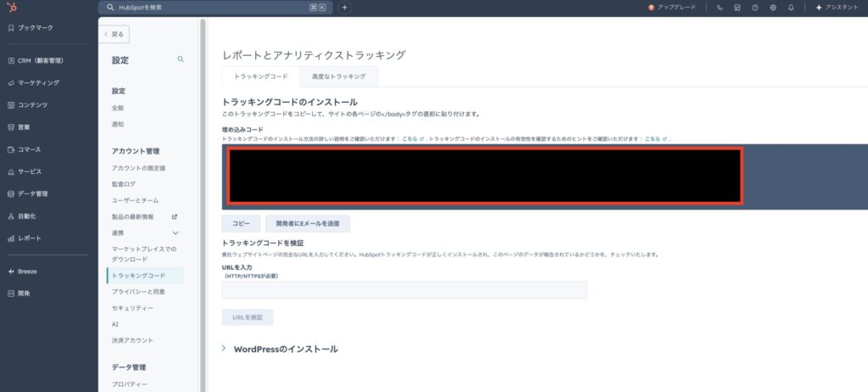Expand the 連携 section chevron in sidebar
This screenshot has height=392, width=868.
pos(175,232)
